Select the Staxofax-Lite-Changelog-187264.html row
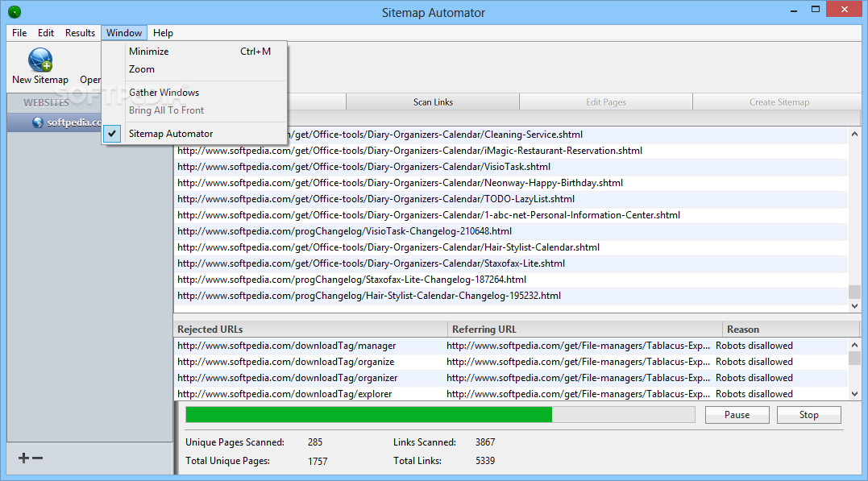This screenshot has width=868, height=481. [x=511, y=280]
